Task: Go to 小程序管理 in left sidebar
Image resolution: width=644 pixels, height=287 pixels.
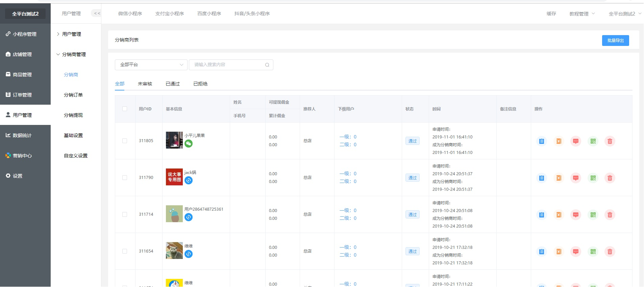Action: 25,34
